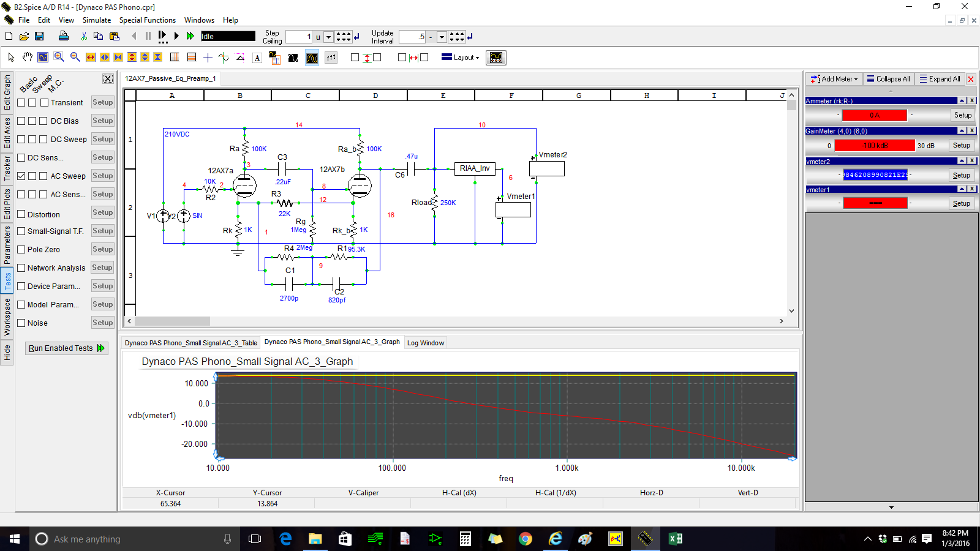This screenshot has height=551, width=980.
Task: Zoom in with the magnifier plus
Action: (59, 58)
